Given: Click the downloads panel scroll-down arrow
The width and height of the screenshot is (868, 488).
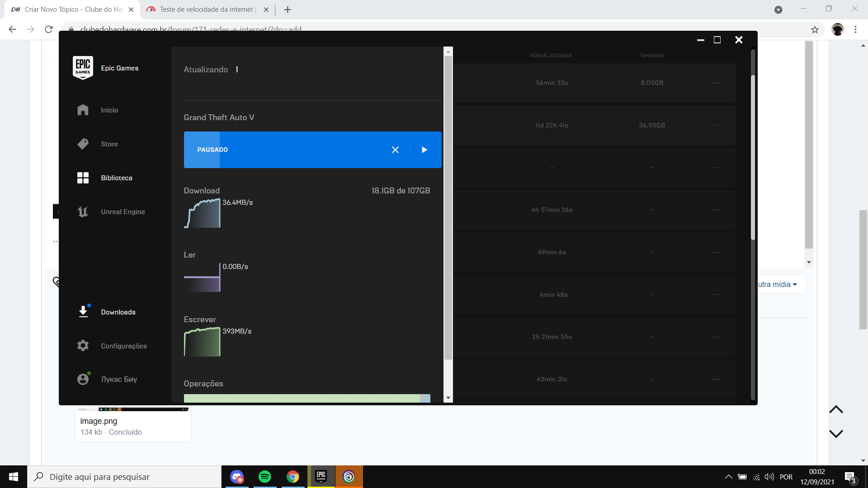Looking at the screenshot, I should (x=448, y=398).
